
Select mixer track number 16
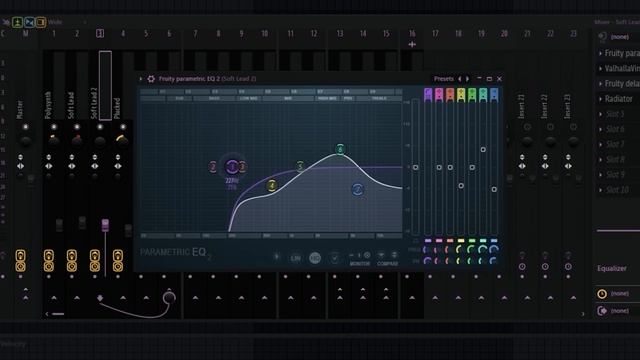point(412,33)
